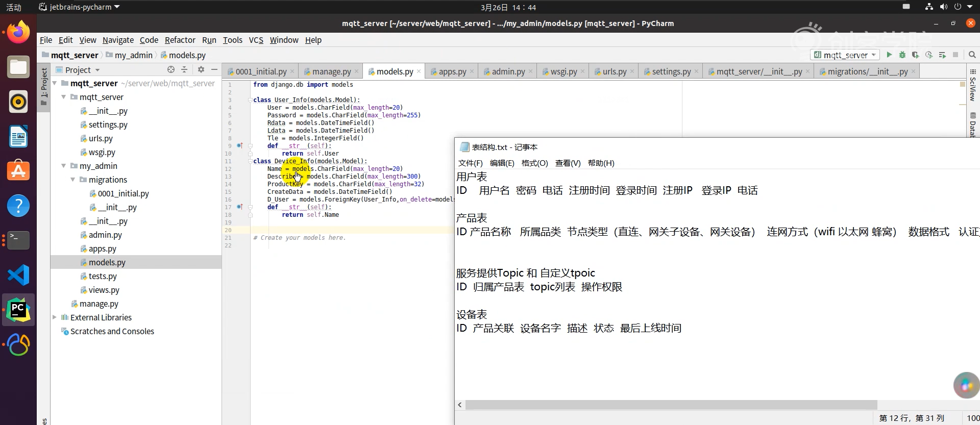Screen dimensions: 980x425
Task: Open LibreOffice Writer in dock
Action: (18, 136)
